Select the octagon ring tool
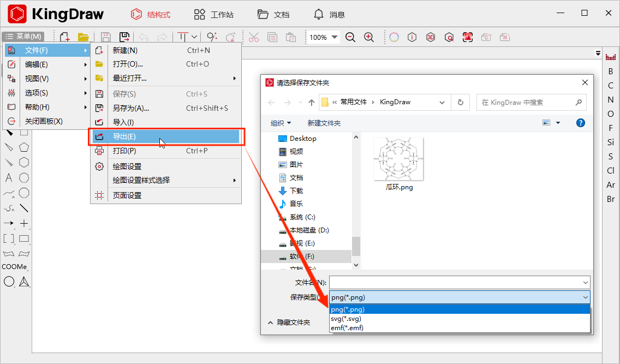The width and height of the screenshot is (620, 364). 24,193
